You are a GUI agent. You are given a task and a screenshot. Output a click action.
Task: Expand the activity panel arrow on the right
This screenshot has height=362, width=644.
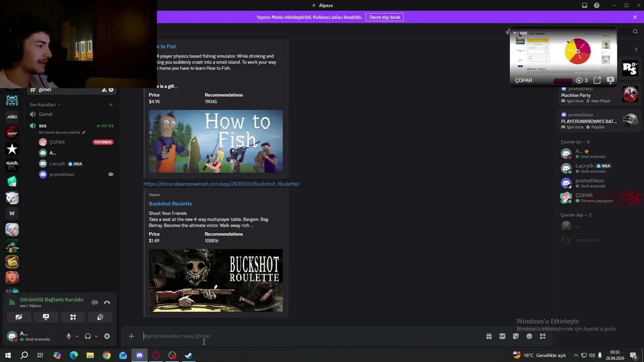click(636, 49)
